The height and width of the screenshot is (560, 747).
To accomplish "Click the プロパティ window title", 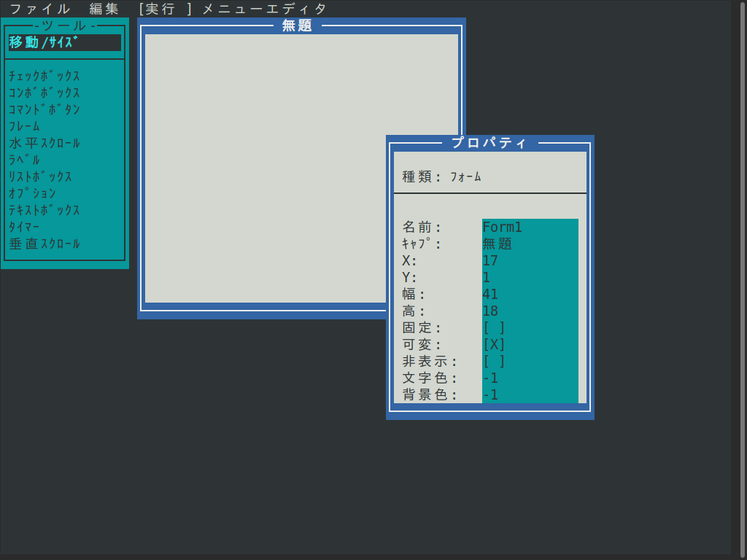I will [489, 143].
